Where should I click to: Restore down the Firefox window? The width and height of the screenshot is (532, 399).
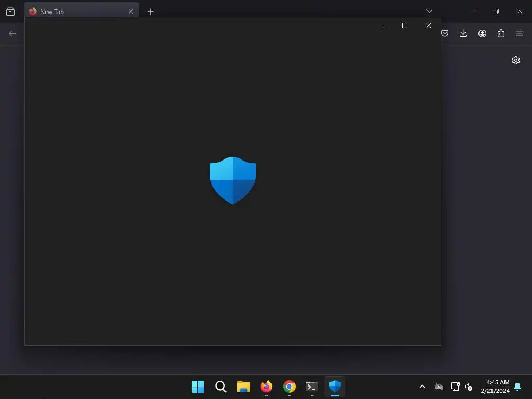click(496, 11)
